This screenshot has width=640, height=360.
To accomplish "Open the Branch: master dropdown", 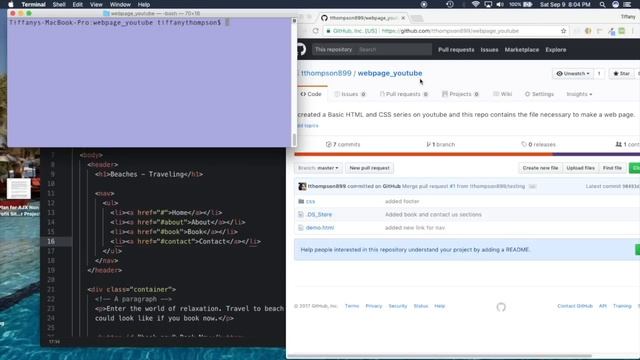I will pos(318,168).
